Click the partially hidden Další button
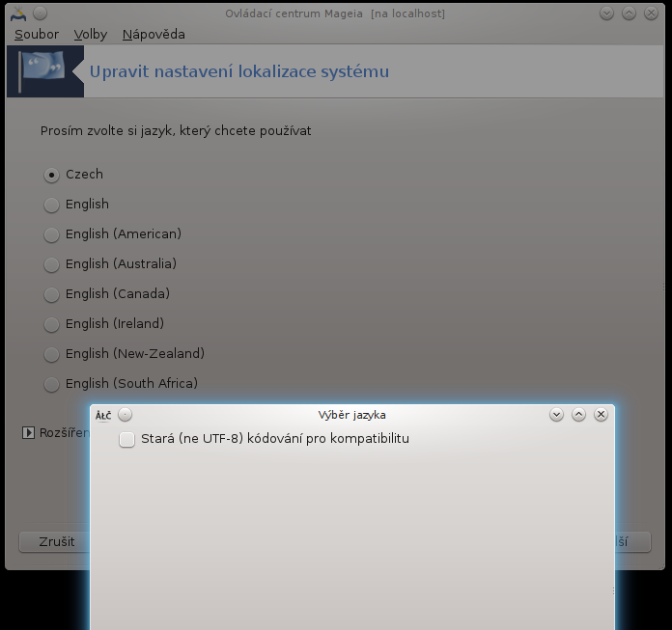 tap(632, 541)
